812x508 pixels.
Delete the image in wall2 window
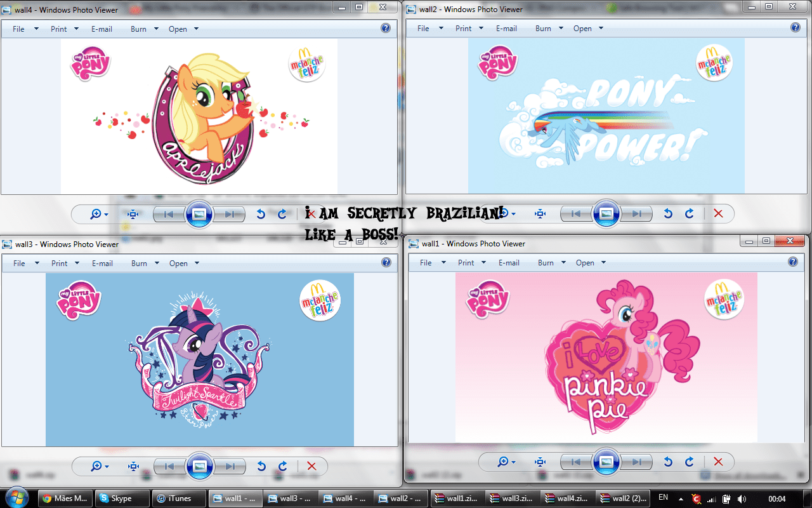click(x=718, y=213)
